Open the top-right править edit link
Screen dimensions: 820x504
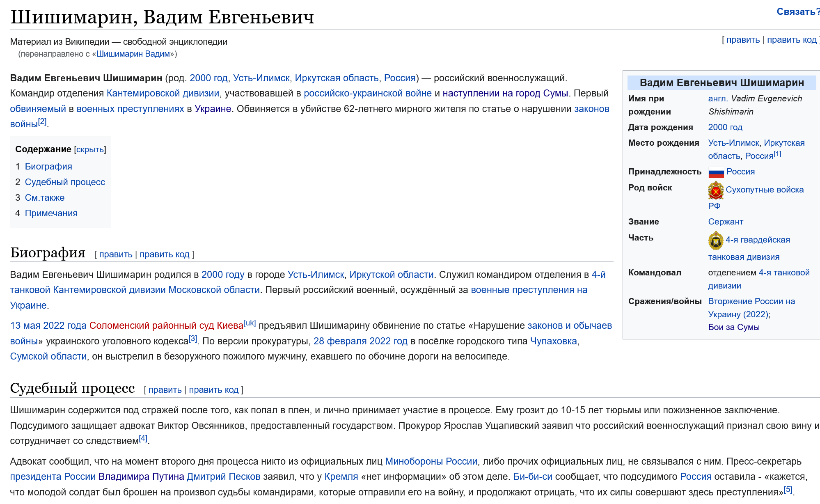click(x=743, y=40)
